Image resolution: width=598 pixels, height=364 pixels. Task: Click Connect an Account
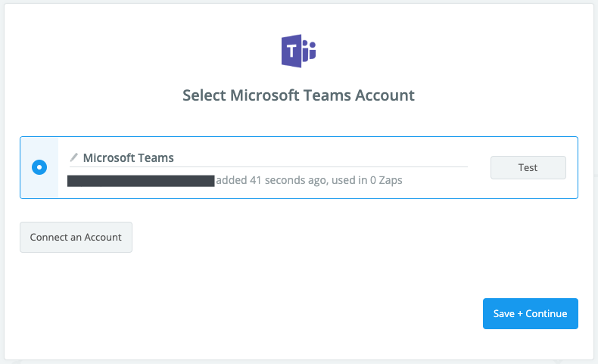tap(76, 237)
